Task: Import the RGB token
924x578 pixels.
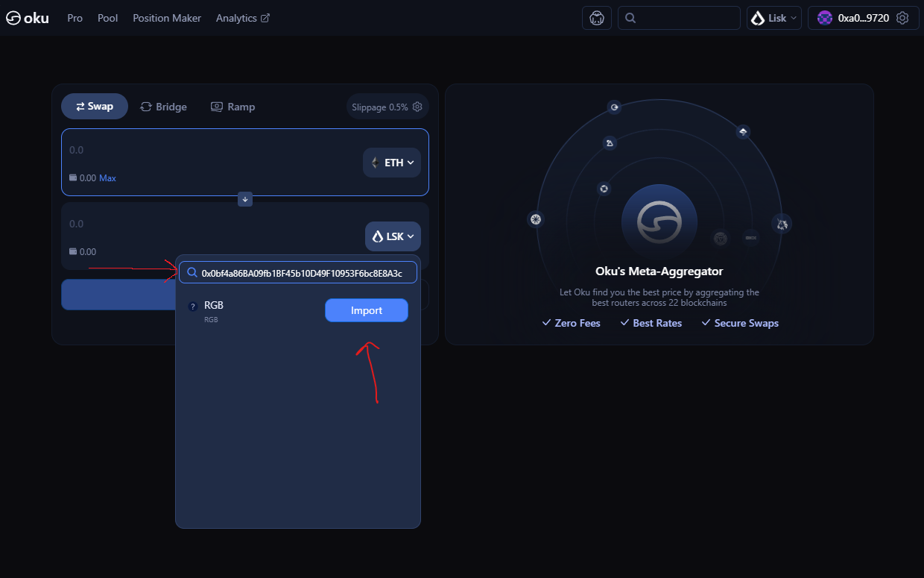Action: 367,310
